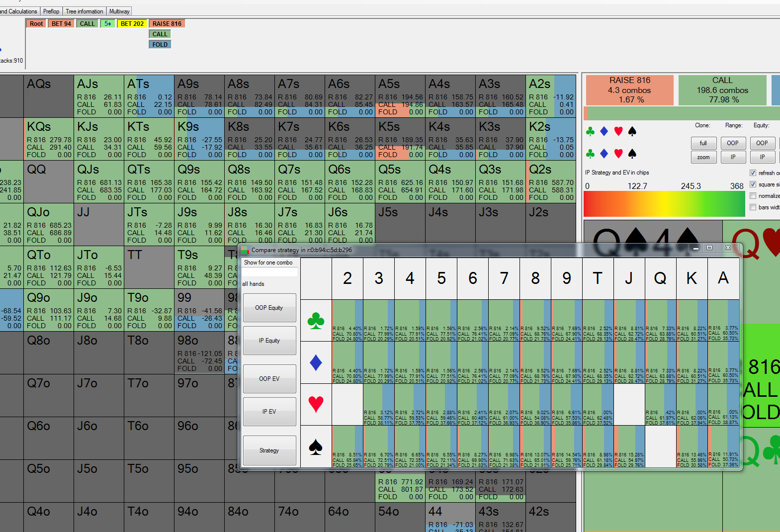Click the club row icon in compare window
Screen dimensions: 780x532
click(x=316, y=320)
